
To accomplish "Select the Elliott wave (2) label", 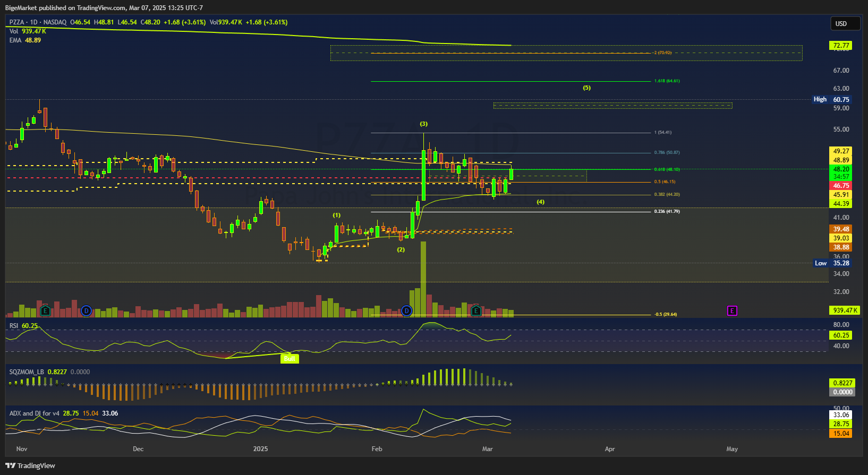I will [401, 249].
